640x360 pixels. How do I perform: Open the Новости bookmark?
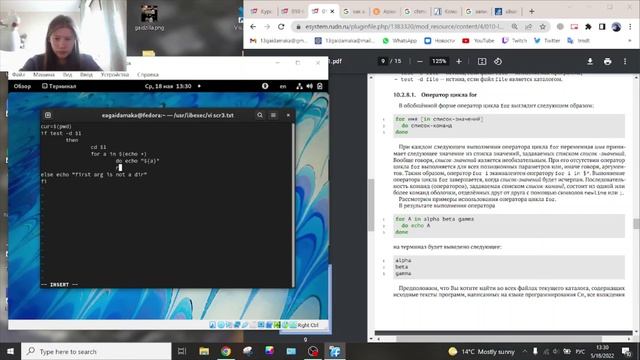[440, 40]
